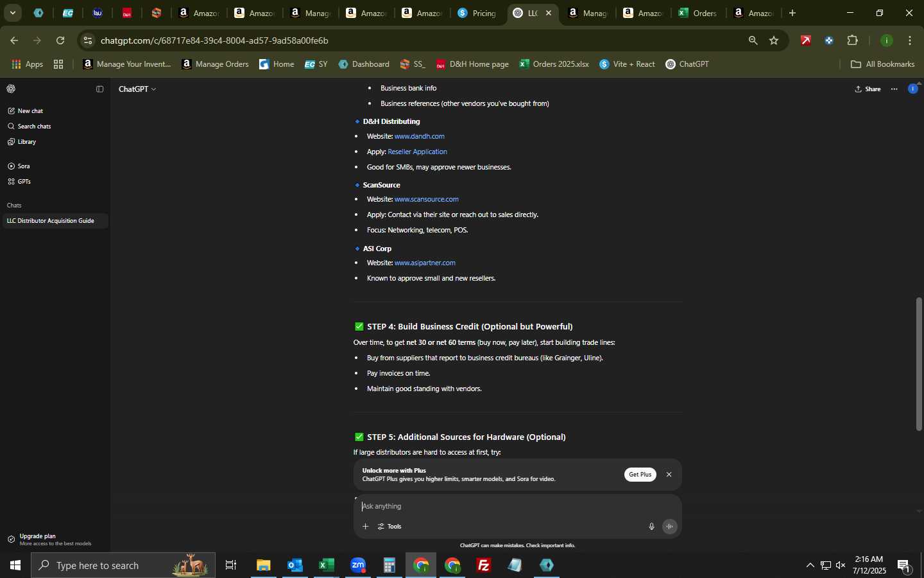Open GPTs from the sidebar
924x578 pixels.
[x=19, y=182]
